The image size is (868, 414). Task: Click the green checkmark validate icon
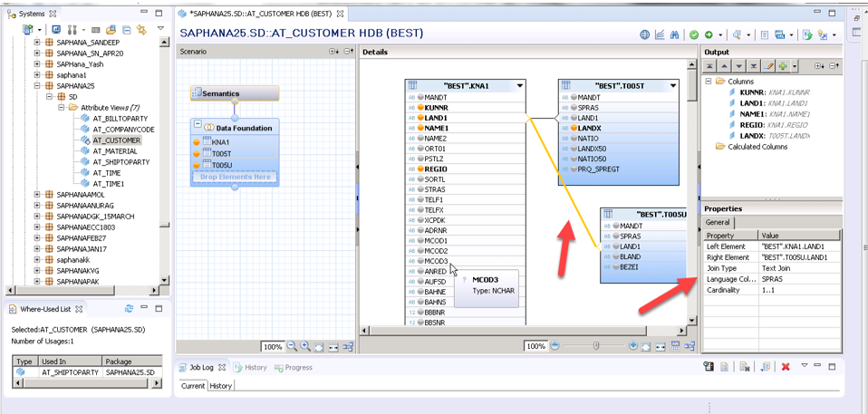click(x=694, y=34)
